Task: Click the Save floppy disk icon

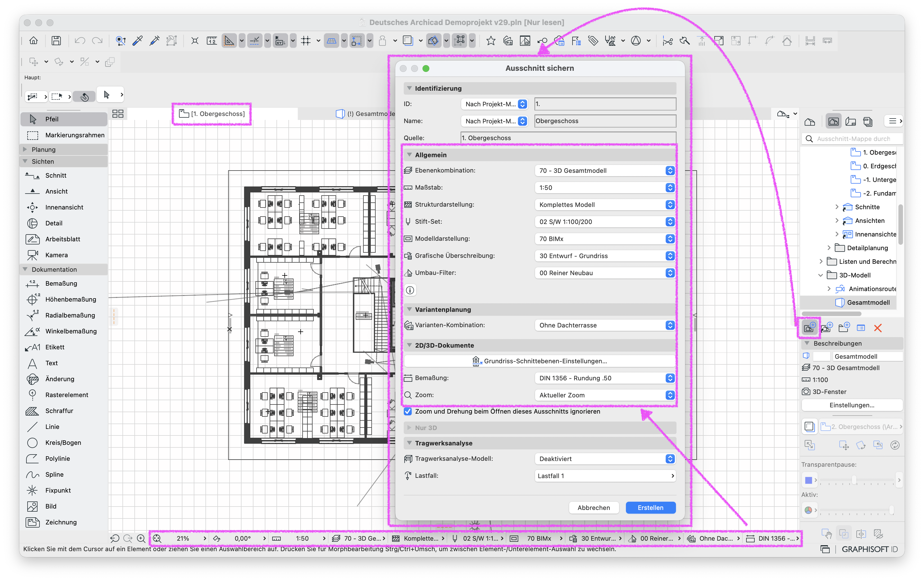Action: [57, 41]
